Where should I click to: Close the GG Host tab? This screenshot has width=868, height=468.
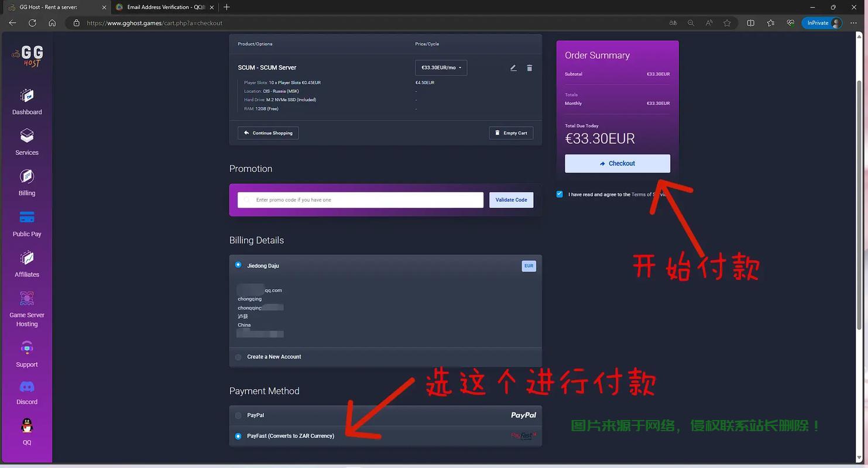point(104,7)
